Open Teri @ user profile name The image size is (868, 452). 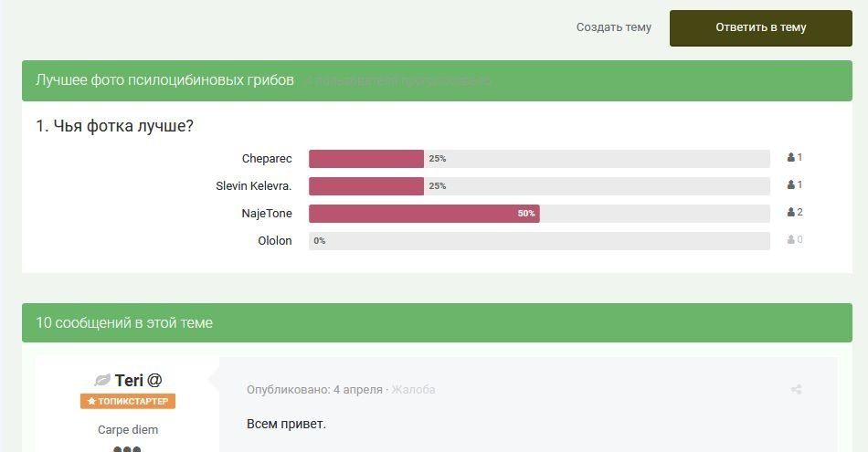coord(138,380)
